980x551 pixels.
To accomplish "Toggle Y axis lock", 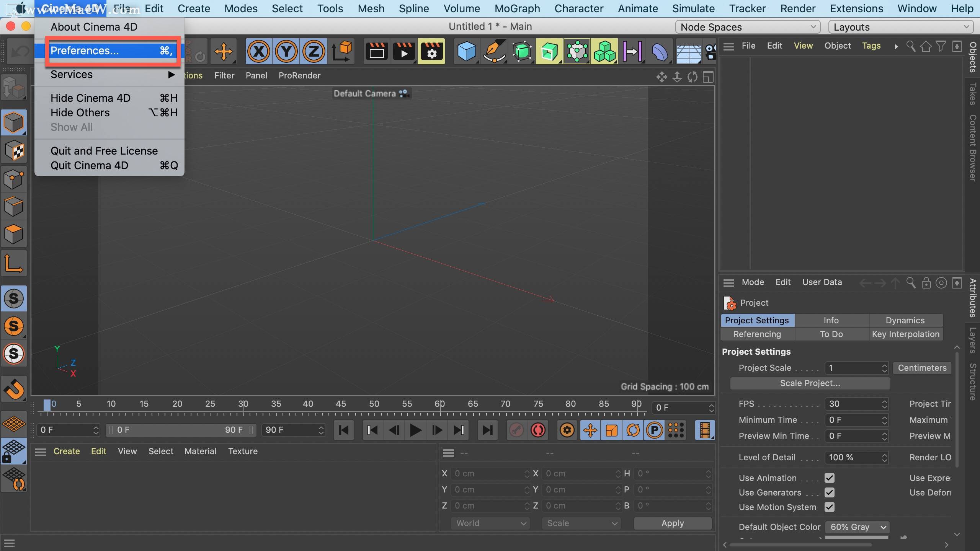I will [x=286, y=51].
